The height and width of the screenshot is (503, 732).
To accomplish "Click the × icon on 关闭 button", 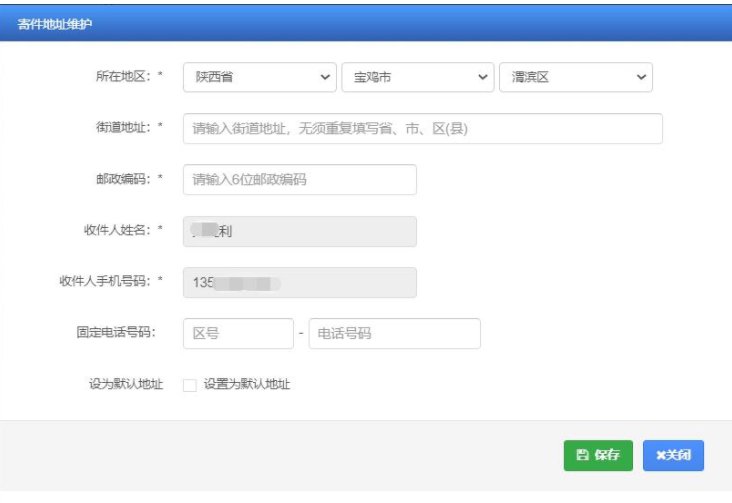I will click(660, 455).
